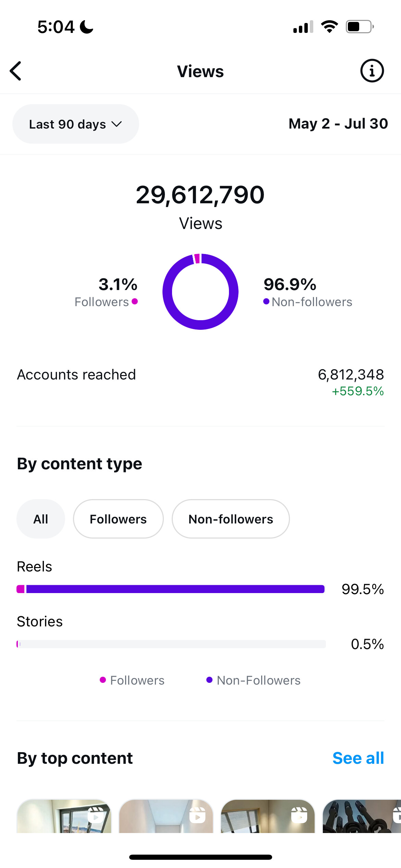Open the info icon about Views
This screenshot has height=868, width=401.
coord(372,71)
